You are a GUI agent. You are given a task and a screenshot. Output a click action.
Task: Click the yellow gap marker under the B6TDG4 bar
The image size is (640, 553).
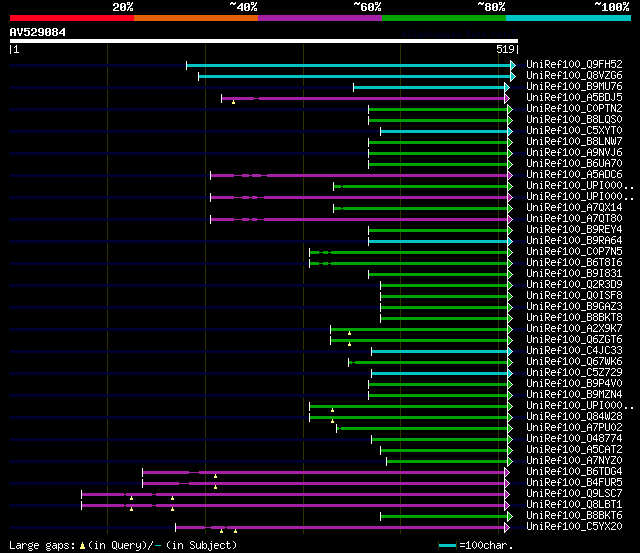pos(216,476)
